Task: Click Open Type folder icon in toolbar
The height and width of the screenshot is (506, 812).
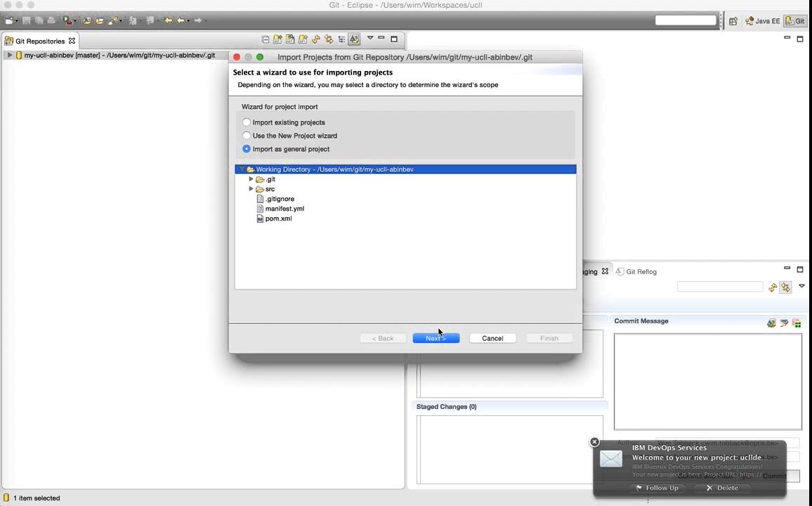Action: click(x=87, y=20)
